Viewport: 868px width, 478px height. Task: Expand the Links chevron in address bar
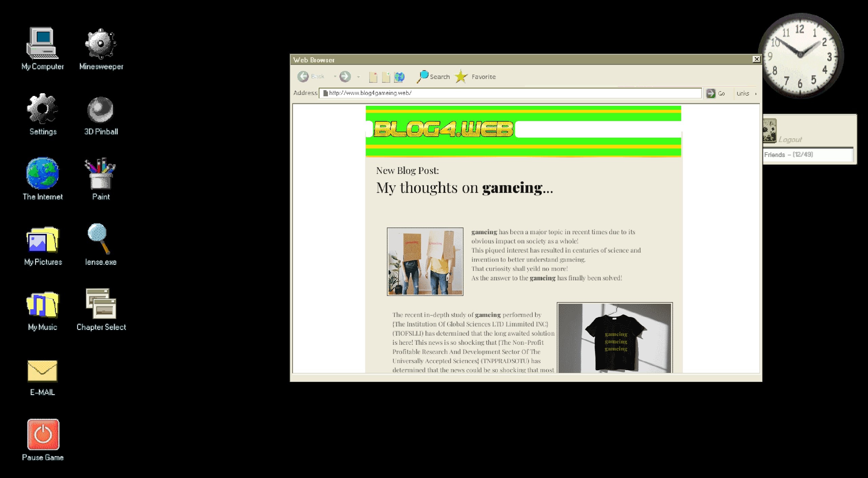pos(756,94)
